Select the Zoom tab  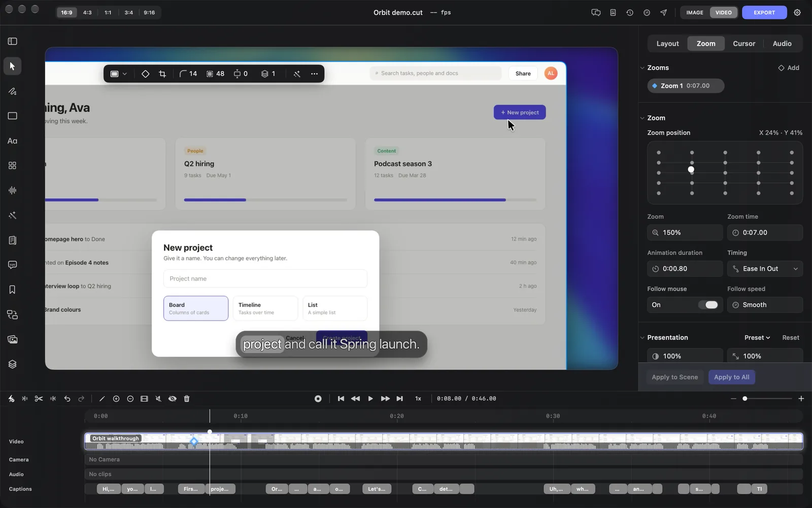pyautogui.click(x=706, y=44)
